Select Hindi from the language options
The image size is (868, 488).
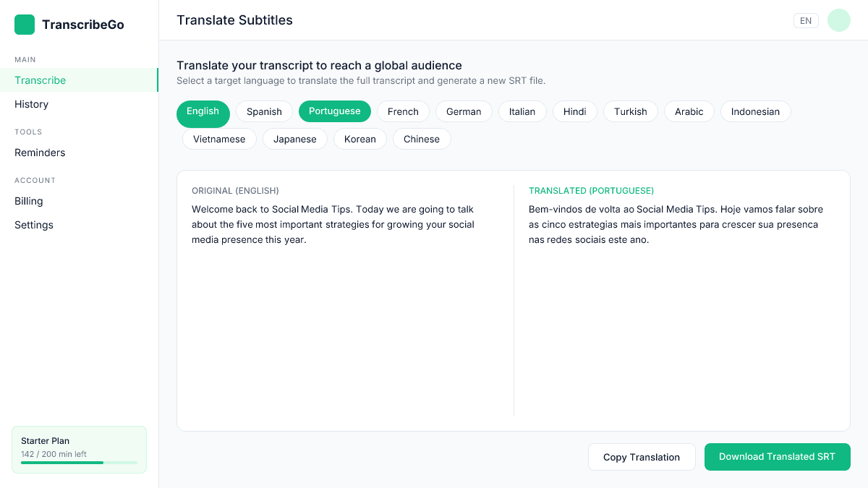(574, 111)
